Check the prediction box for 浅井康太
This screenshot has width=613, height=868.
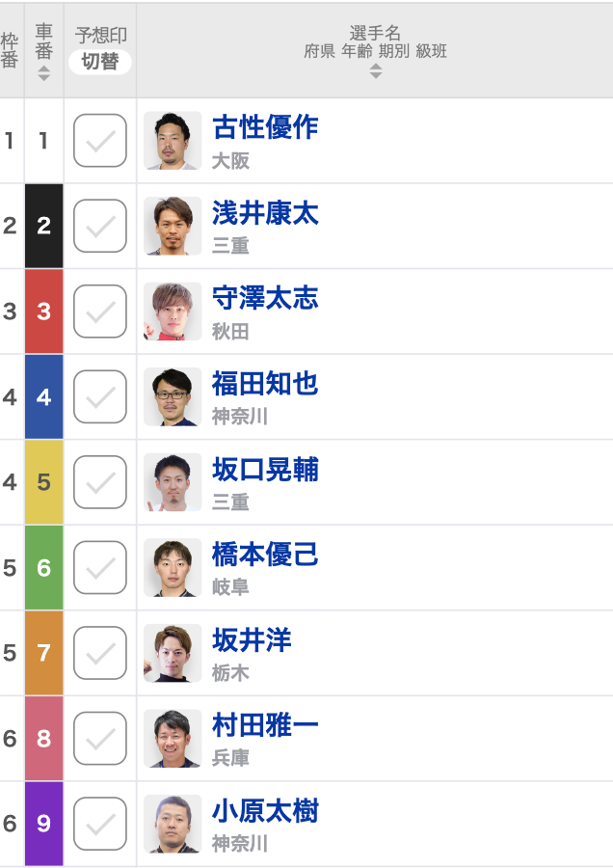[x=100, y=226]
